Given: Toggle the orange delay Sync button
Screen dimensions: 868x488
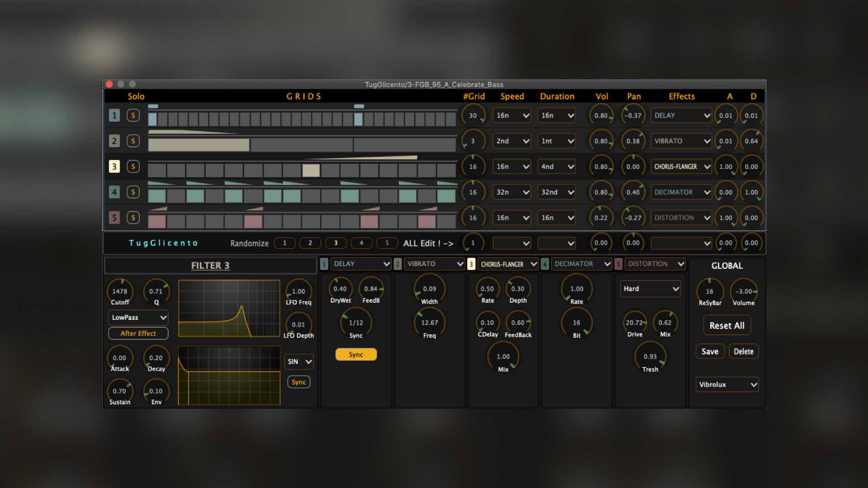Looking at the screenshot, I should click(x=356, y=355).
